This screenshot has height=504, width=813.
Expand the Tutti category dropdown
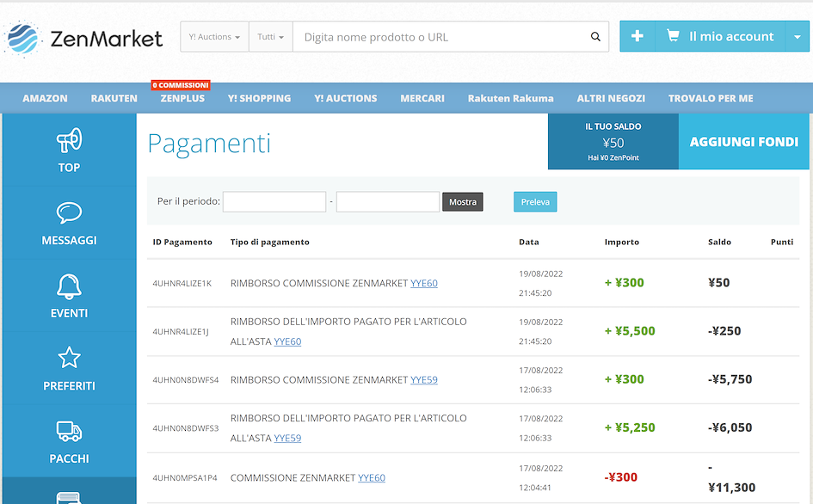(271, 37)
